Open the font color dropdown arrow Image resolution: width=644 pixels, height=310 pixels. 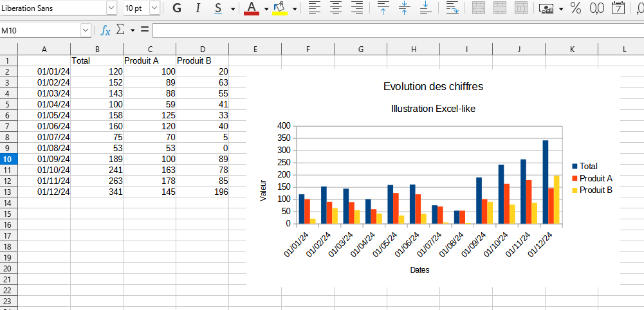(266, 8)
